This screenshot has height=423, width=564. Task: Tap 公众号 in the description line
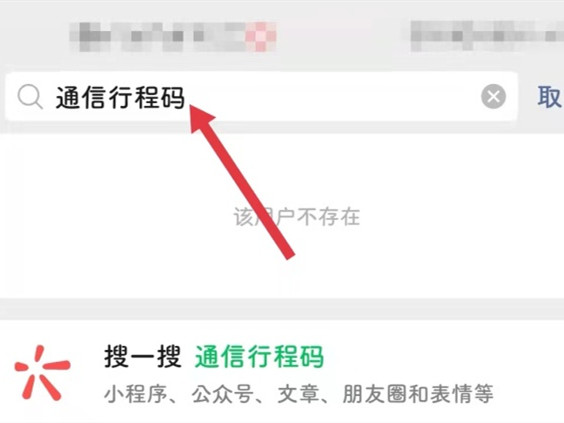point(222,394)
